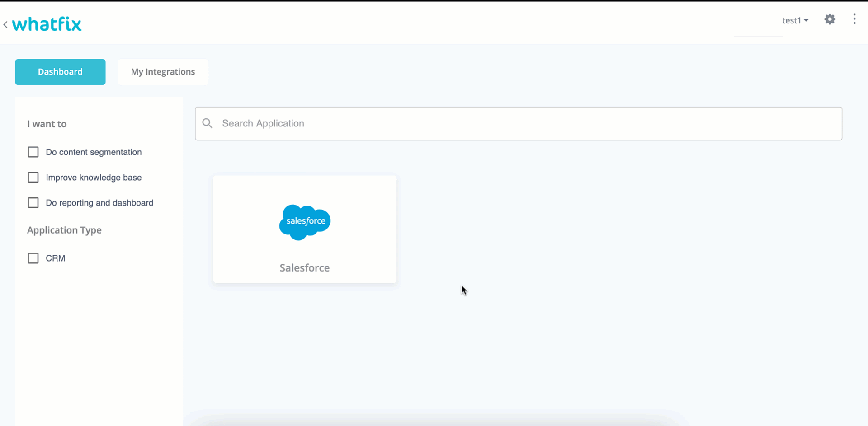Focus the Search Application field
The height and width of the screenshot is (426, 868).
(519, 123)
